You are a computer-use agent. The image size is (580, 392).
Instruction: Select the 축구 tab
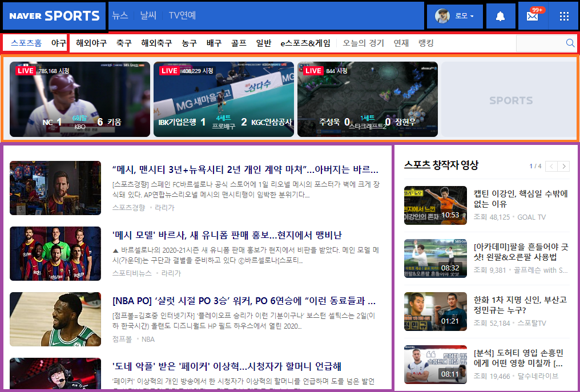(124, 43)
